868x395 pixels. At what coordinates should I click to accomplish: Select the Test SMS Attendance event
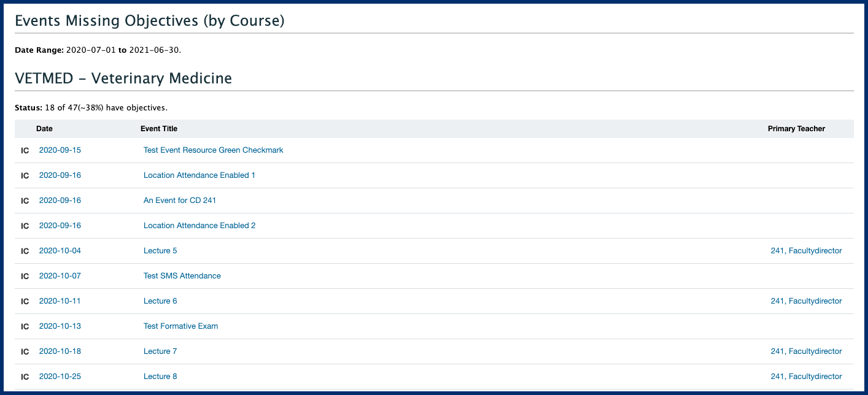[x=182, y=276]
